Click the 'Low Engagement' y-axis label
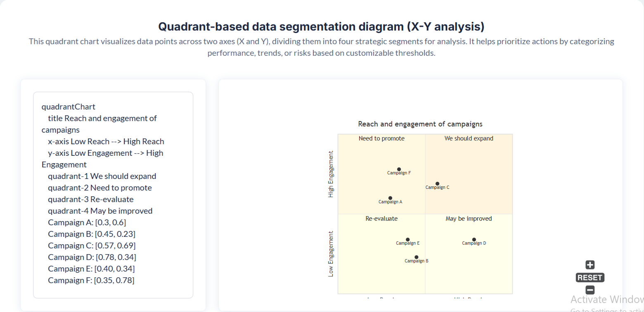644x312 pixels. (331, 254)
